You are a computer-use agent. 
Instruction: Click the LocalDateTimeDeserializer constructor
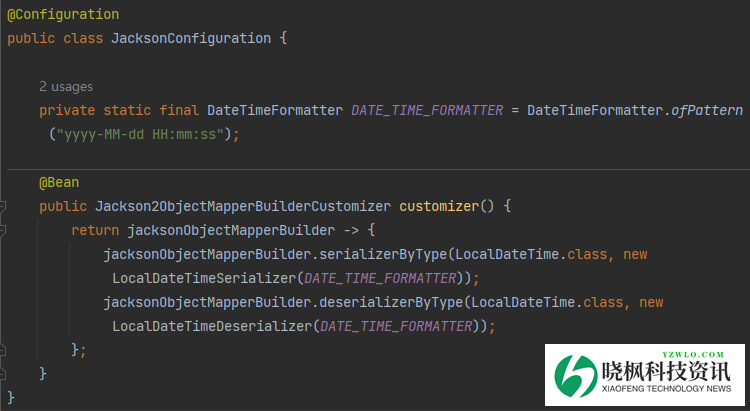[x=212, y=326]
